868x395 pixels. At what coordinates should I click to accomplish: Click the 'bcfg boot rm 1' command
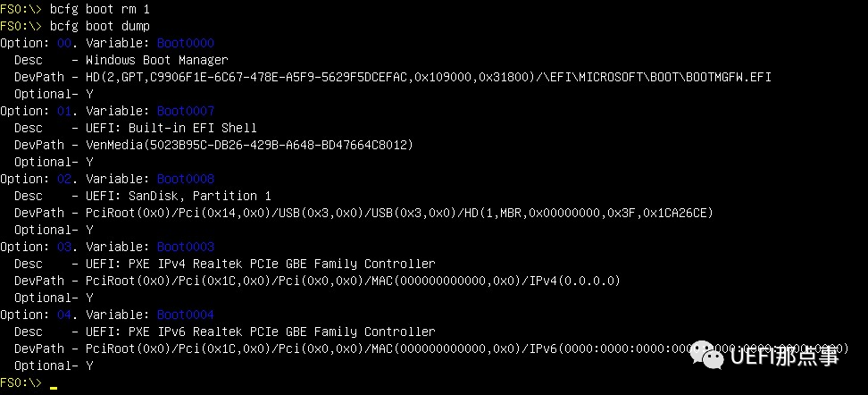pyautogui.click(x=99, y=9)
